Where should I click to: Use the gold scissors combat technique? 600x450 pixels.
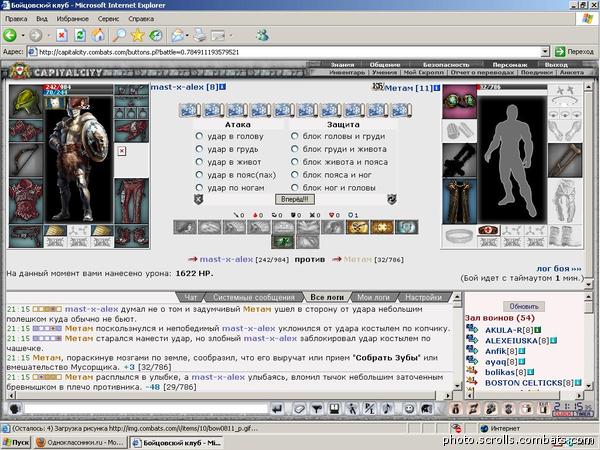357,227
